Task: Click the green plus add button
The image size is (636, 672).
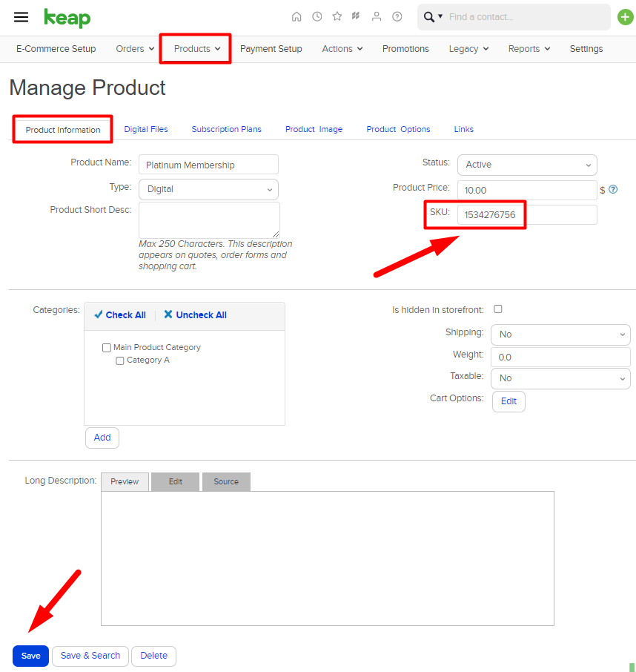Action: point(626,17)
